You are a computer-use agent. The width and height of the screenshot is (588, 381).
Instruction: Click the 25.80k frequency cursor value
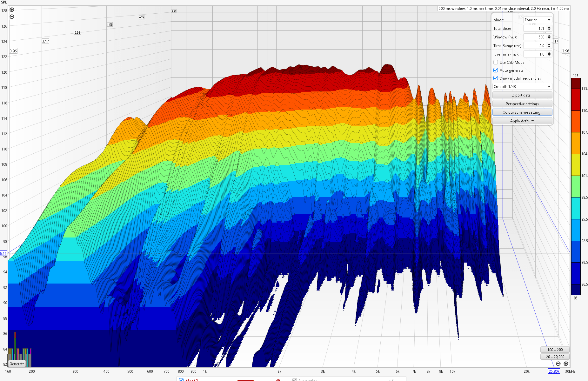(x=554, y=371)
